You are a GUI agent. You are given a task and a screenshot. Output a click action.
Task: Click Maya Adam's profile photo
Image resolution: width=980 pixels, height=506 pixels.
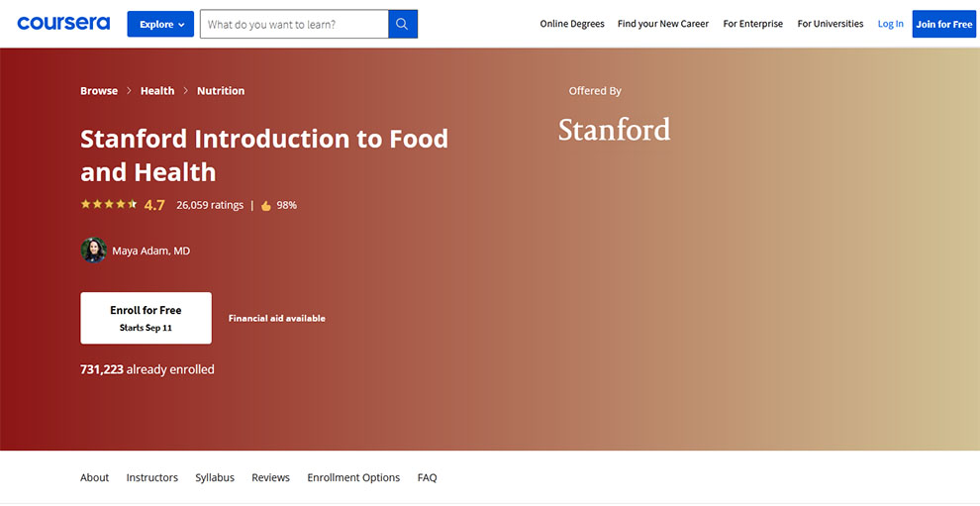tap(94, 251)
